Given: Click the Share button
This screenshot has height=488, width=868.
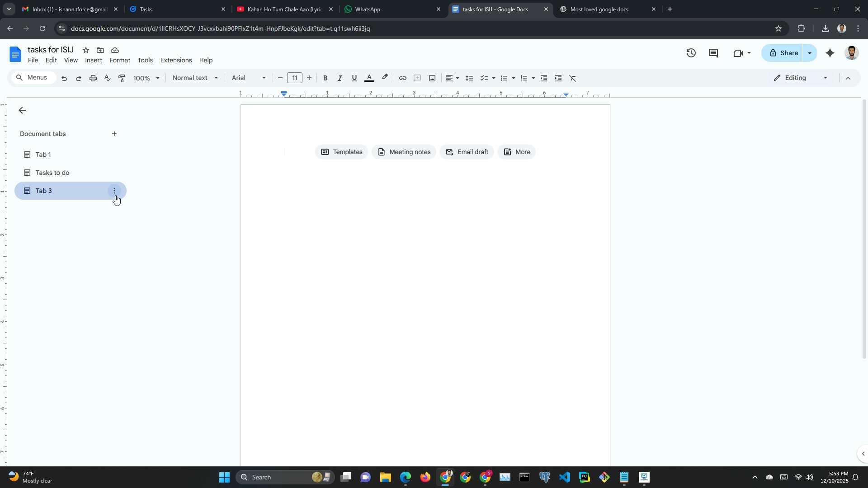Looking at the screenshot, I should (783, 53).
